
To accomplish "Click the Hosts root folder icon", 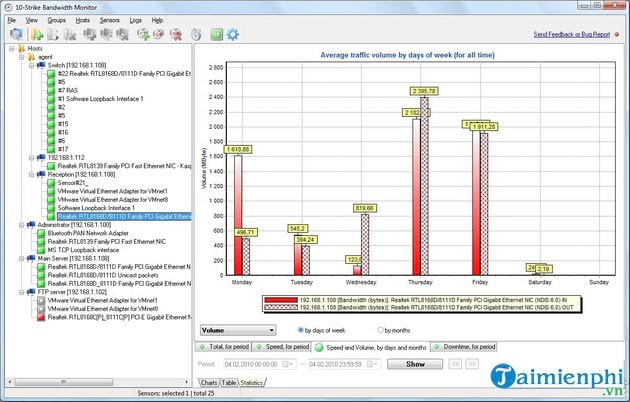I will (21, 49).
